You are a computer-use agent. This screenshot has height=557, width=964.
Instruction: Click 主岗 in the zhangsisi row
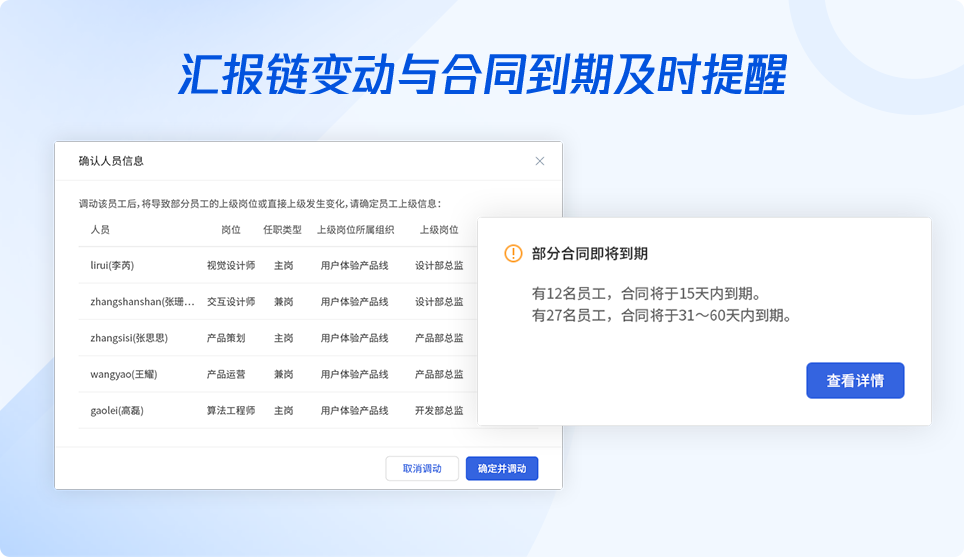coord(283,338)
